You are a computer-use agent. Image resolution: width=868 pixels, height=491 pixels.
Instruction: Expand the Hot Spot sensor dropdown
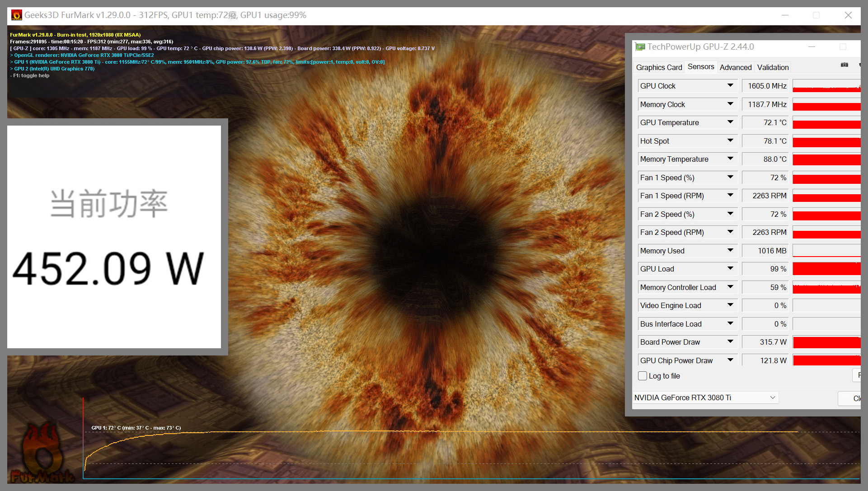click(x=730, y=140)
